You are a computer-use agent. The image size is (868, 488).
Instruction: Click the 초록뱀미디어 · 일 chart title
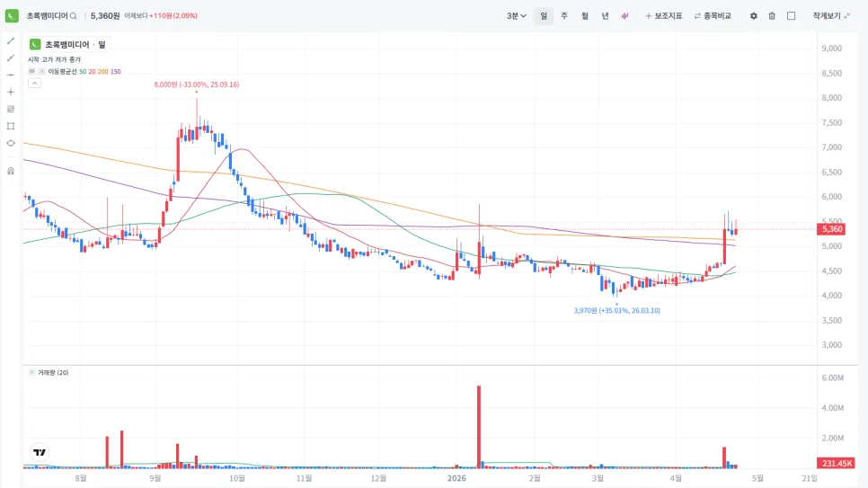click(75, 44)
